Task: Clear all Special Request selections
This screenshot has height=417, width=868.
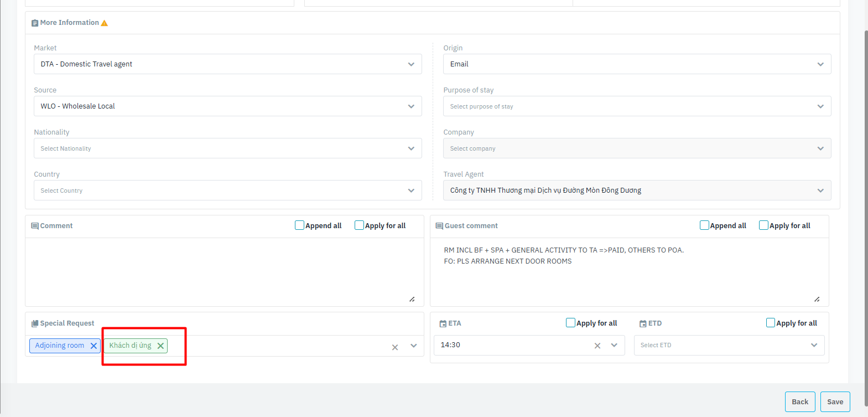Action: (x=395, y=347)
